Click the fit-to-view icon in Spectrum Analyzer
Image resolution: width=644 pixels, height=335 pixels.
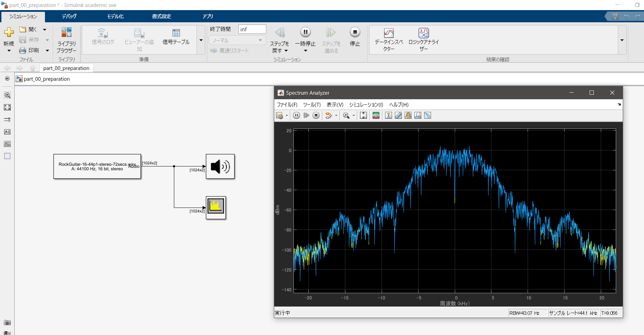coord(363,115)
